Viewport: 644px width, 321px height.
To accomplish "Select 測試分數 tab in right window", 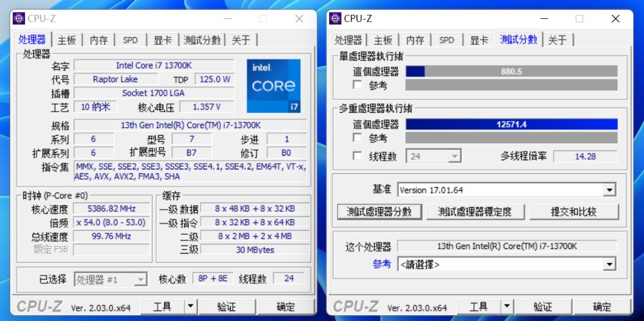I will (518, 39).
